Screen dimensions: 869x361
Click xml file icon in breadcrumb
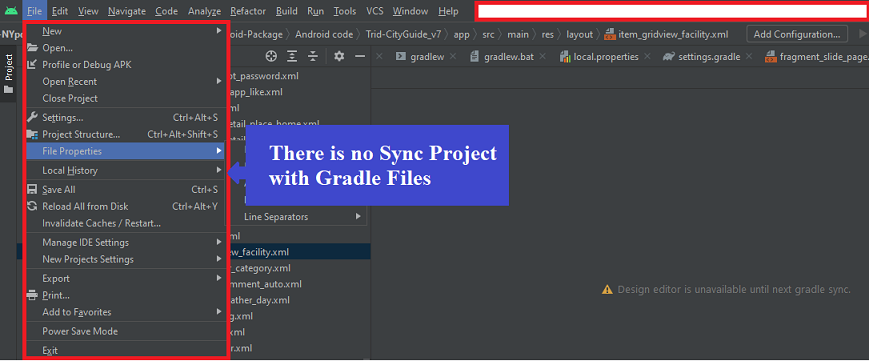(x=610, y=34)
